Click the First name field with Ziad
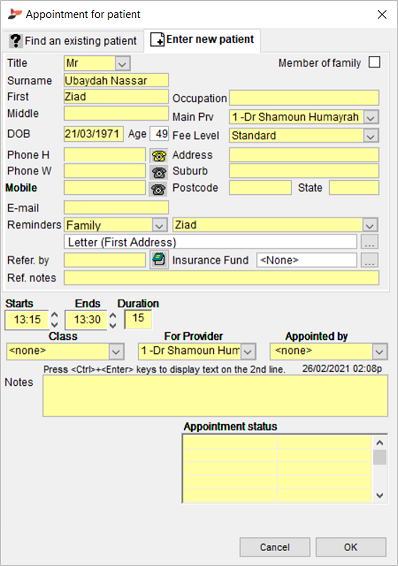This screenshot has height=566, width=398. point(116,97)
